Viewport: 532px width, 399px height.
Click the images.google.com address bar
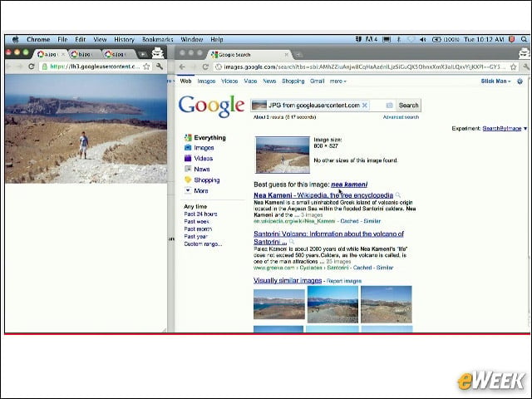[x=363, y=66]
